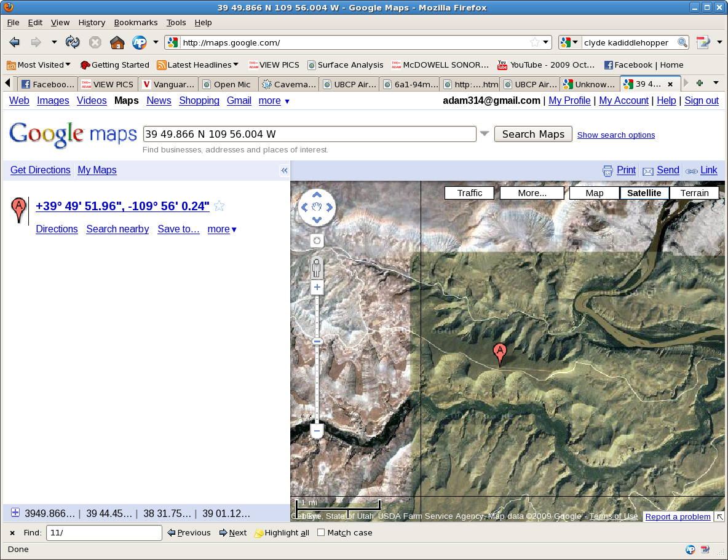Click the map zoom out minus button
Viewport: 728px width, 560px height.
pyautogui.click(x=317, y=432)
